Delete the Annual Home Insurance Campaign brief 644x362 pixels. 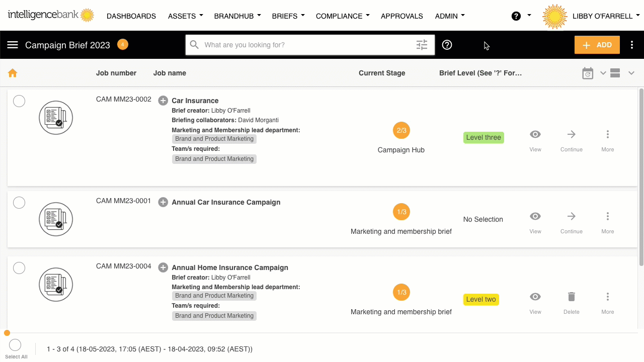coord(572,297)
